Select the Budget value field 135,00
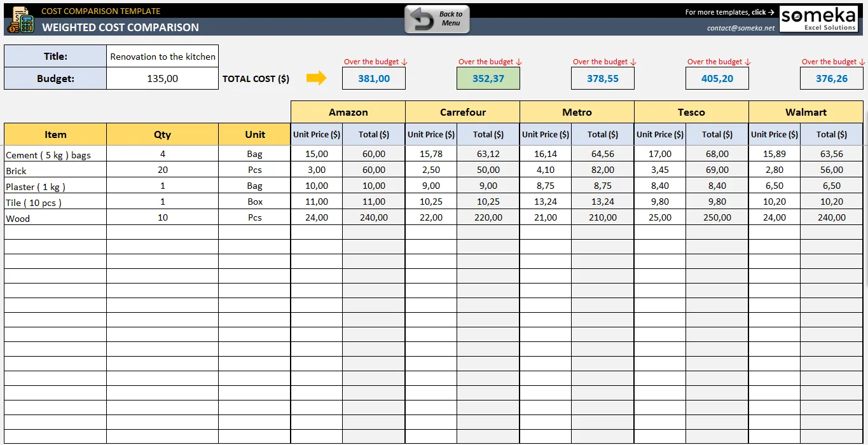The width and height of the screenshot is (868, 445). 162,79
